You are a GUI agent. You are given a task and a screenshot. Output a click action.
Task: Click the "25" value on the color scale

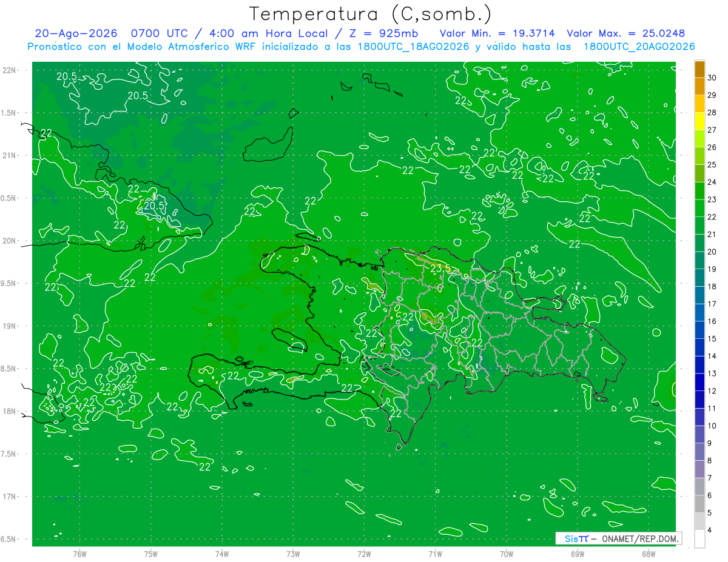(712, 165)
